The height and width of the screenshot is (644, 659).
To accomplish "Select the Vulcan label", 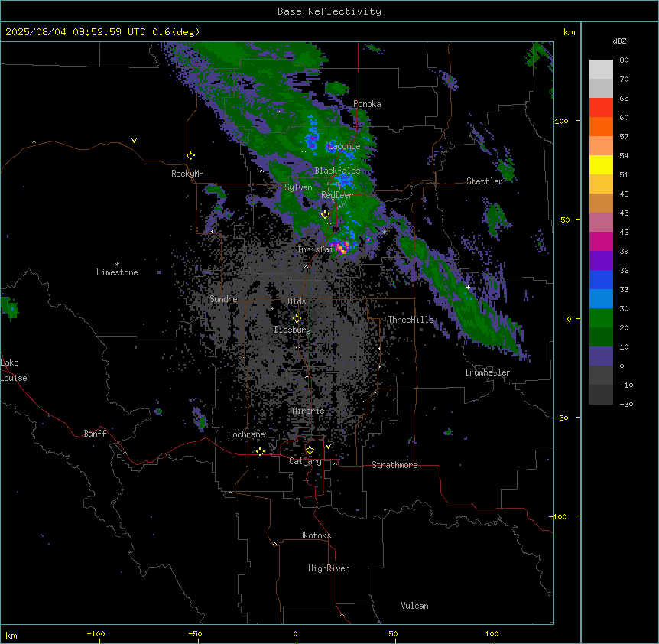I will tap(415, 606).
